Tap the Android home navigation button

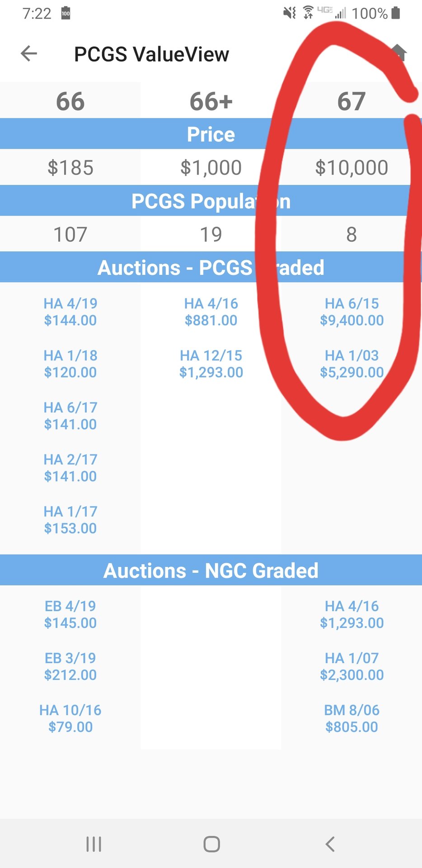211,844
